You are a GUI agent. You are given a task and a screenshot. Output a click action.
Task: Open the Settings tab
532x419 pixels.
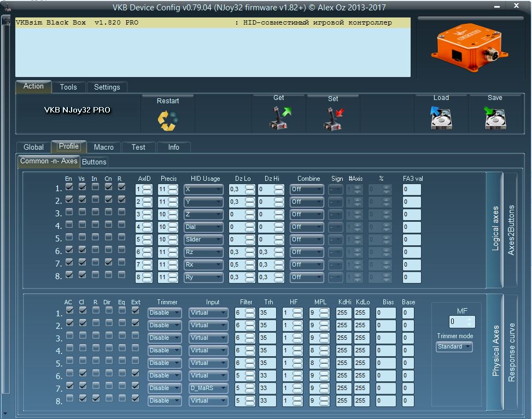[x=107, y=87]
